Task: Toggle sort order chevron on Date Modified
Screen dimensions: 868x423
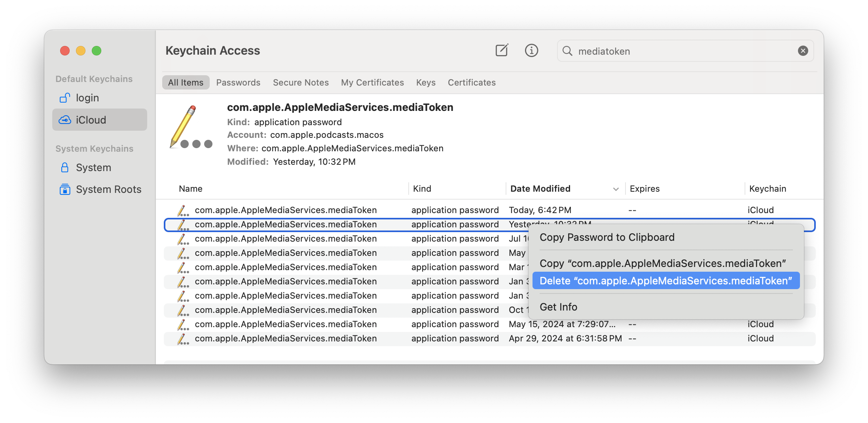Action: point(616,189)
